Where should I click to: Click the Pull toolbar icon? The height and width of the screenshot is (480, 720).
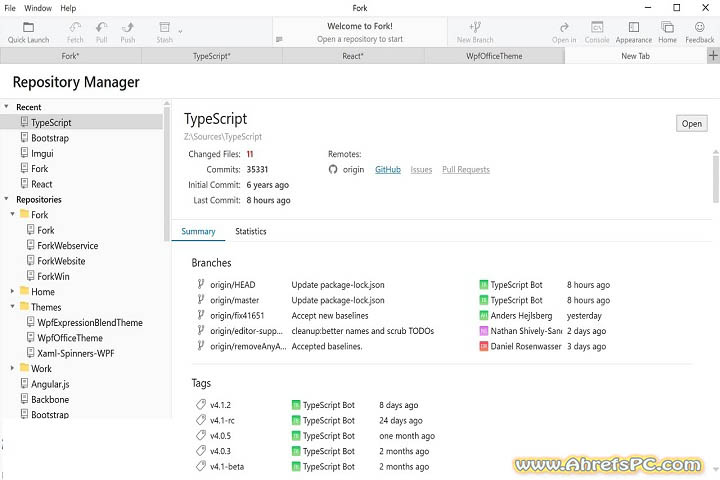(x=102, y=27)
